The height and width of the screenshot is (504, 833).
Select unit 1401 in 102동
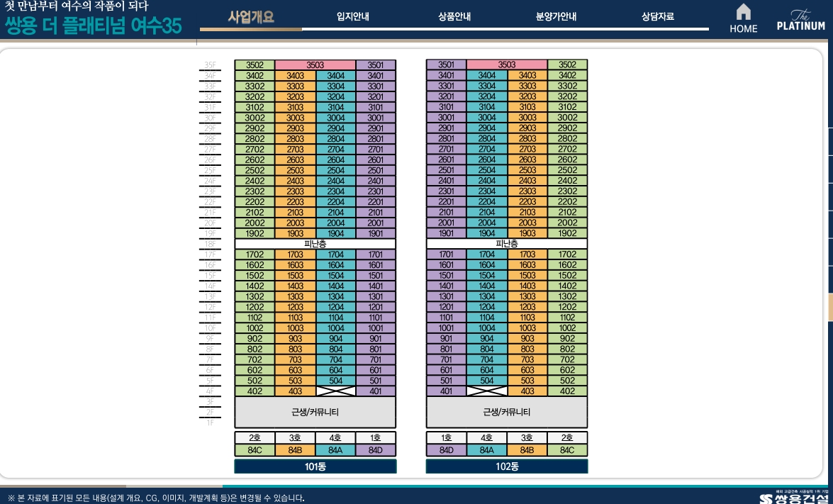[x=446, y=286]
